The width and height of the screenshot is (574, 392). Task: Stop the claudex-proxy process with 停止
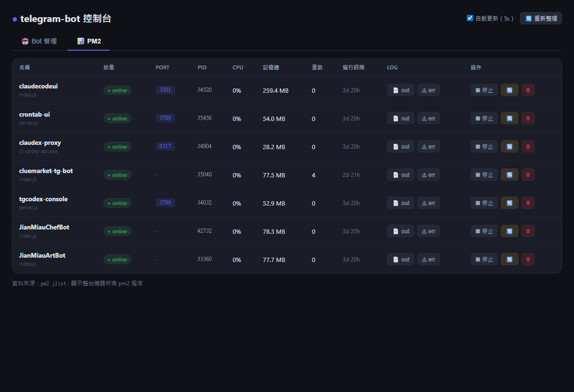tap(484, 146)
